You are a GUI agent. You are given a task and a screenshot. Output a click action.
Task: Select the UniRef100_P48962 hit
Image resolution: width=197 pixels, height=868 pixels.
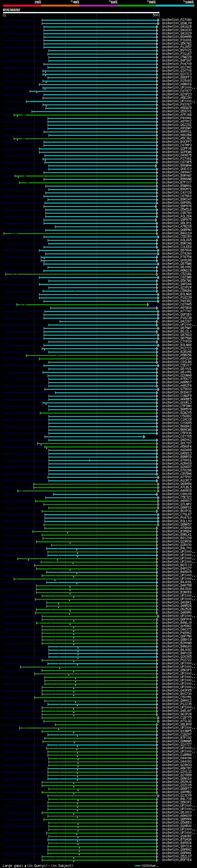point(176,633)
